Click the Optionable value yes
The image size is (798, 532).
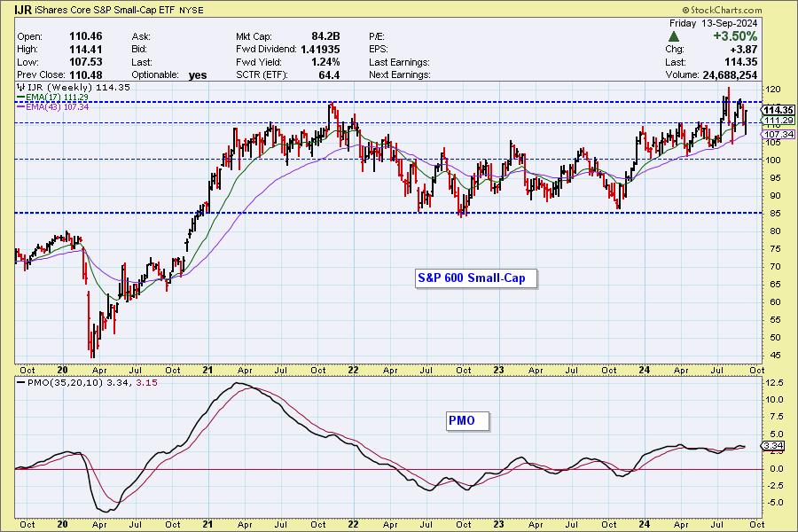pos(198,75)
